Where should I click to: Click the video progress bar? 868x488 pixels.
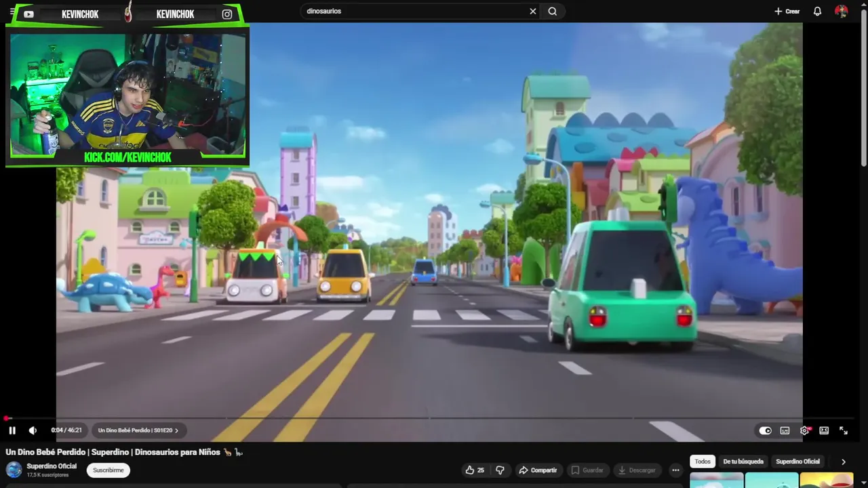[x=430, y=419]
